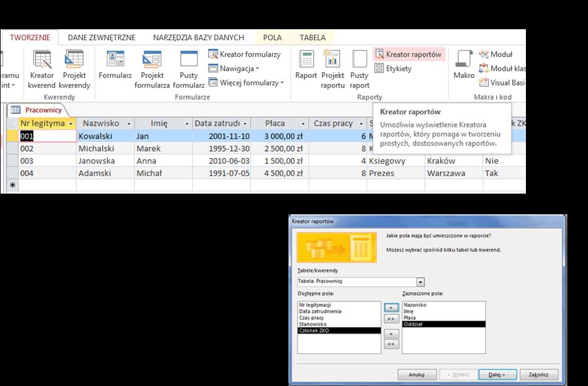Finish the wizard with Zakończ
588x386 pixels.
coord(539,374)
